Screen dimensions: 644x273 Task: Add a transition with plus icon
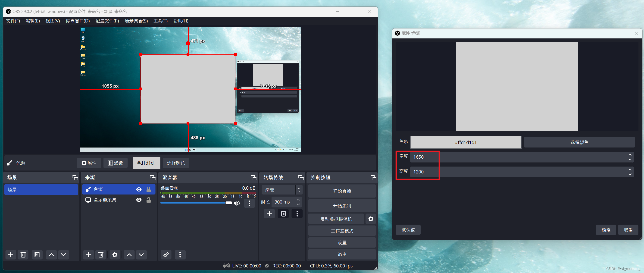269,214
